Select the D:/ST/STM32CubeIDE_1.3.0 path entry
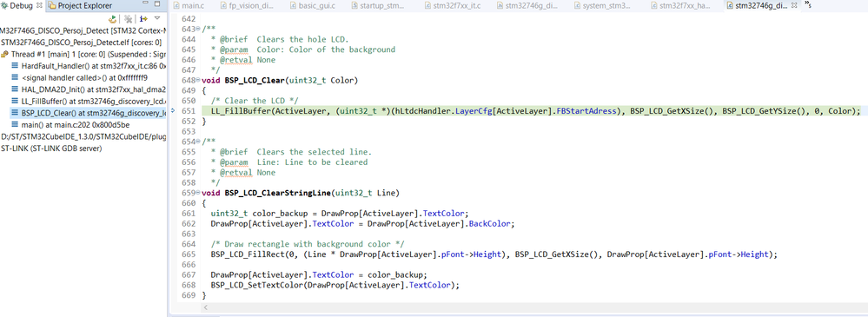Viewport: 868px width, 317px height. 83,136
